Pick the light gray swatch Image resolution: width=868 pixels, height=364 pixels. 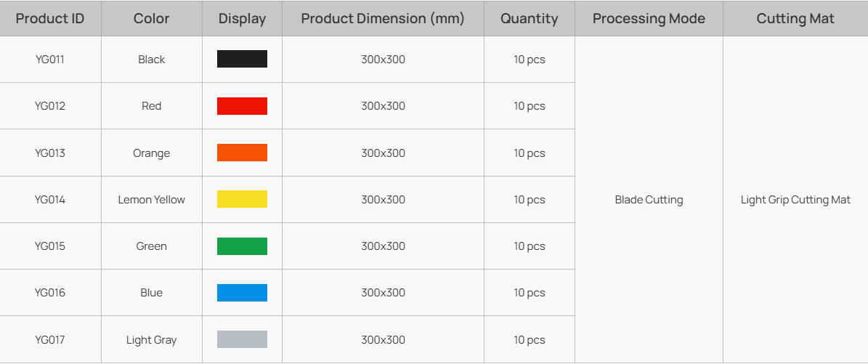pyautogui.click(x=242, y=339)
